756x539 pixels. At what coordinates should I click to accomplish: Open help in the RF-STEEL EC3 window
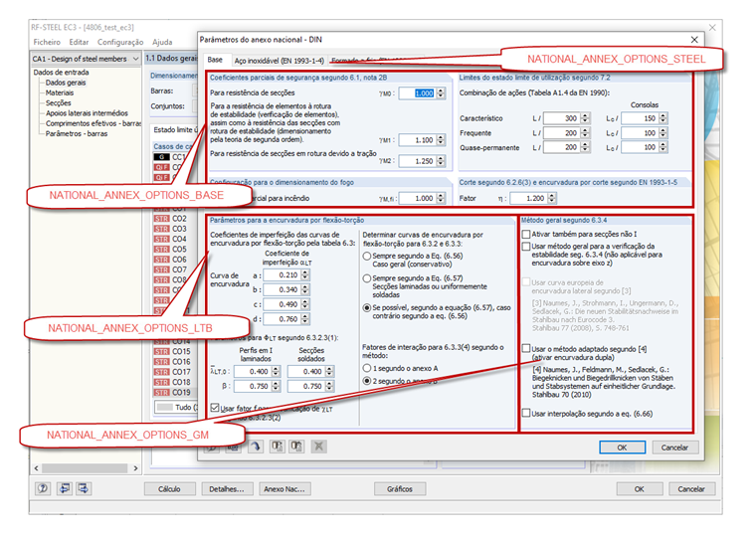[43, 488]
